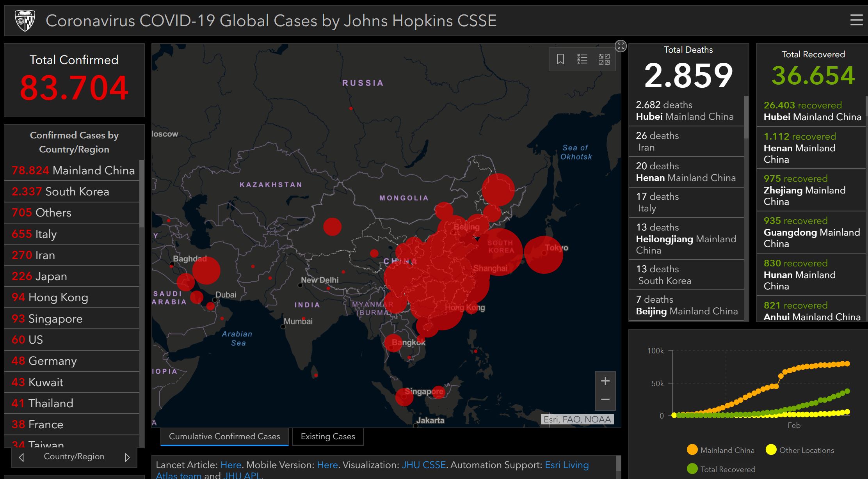Open the hamburger menu in the header
This screenshot has height=479, width=868.
point(856,20)
